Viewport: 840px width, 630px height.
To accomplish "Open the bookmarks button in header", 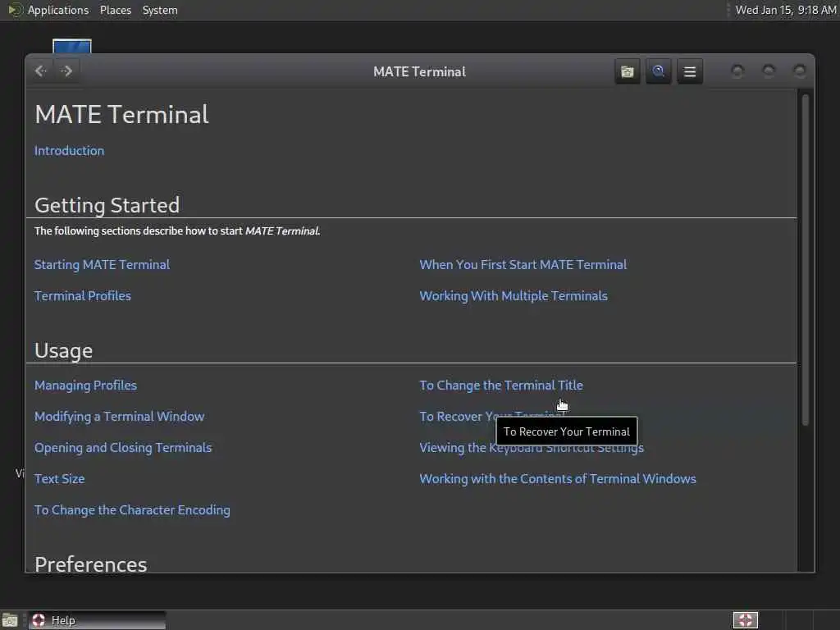I will [x=628, y=71].
